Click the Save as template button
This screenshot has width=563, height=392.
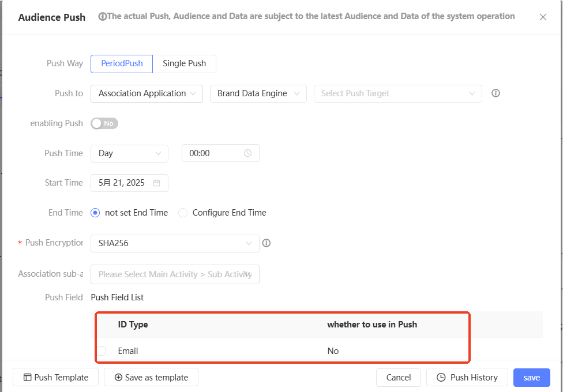pos(151,378)
